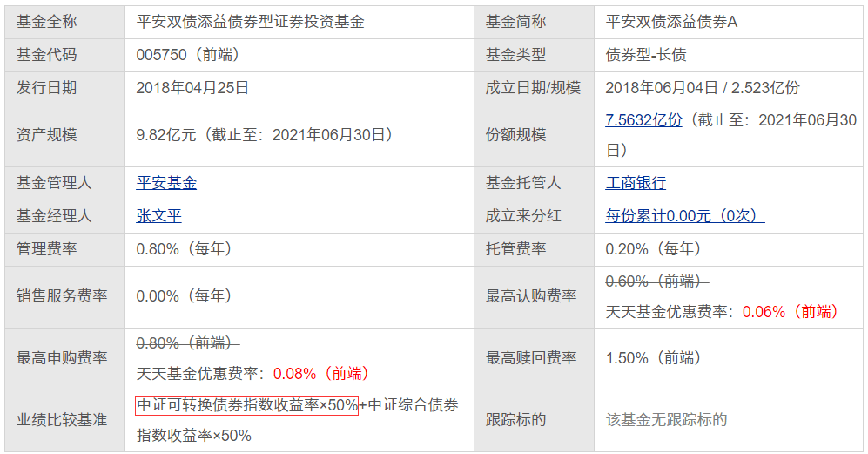Viewport: 868px width, 454px height.
Task: Select the 份额规模 label cell
Action: click(535, 136)
